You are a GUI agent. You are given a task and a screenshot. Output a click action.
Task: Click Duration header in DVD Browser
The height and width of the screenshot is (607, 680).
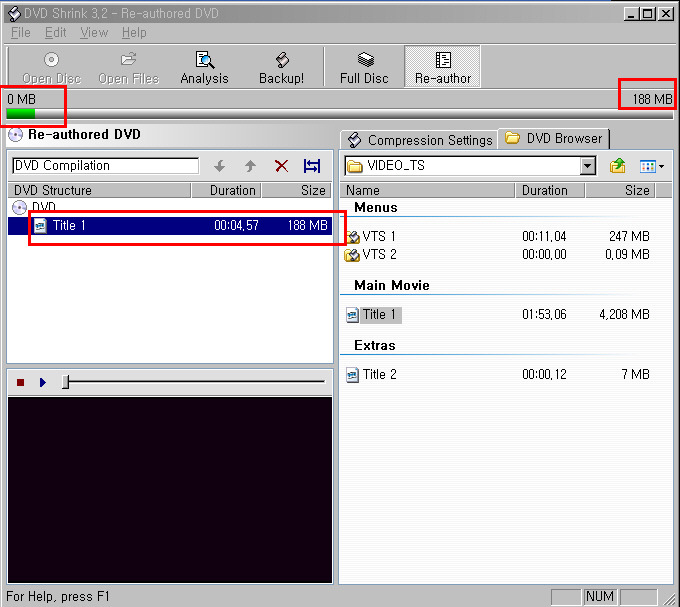tap(550, 190)
